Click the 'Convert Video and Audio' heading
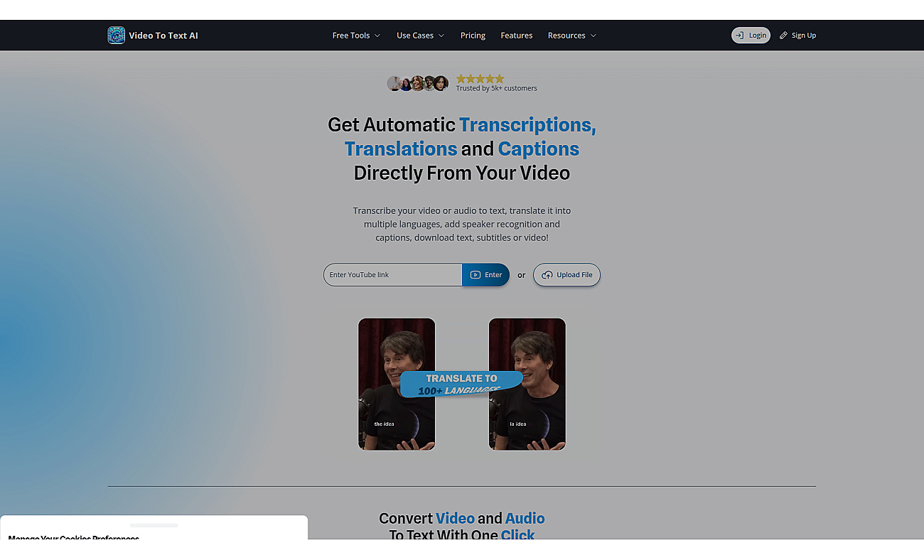Viewport: 924px width, 560px height. tap(462, 526)
